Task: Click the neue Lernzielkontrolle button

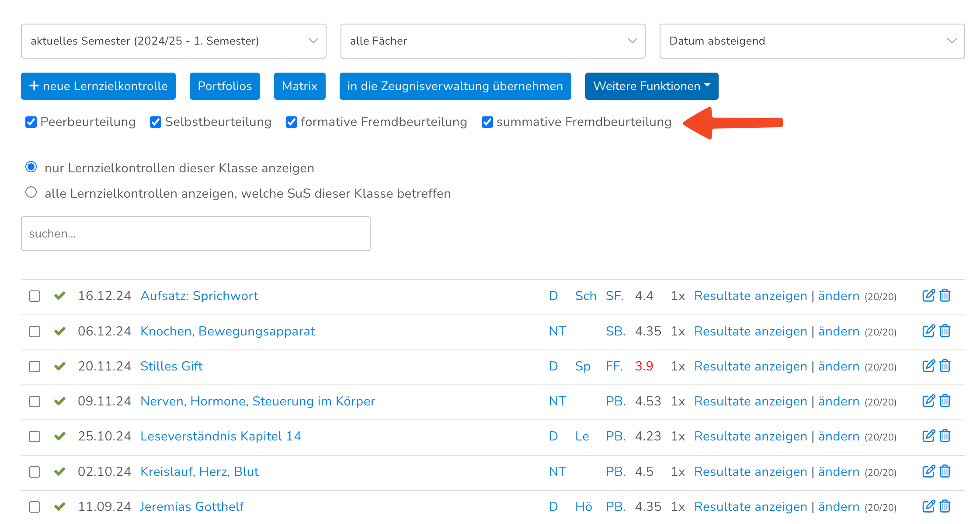Action: point(98,86)
